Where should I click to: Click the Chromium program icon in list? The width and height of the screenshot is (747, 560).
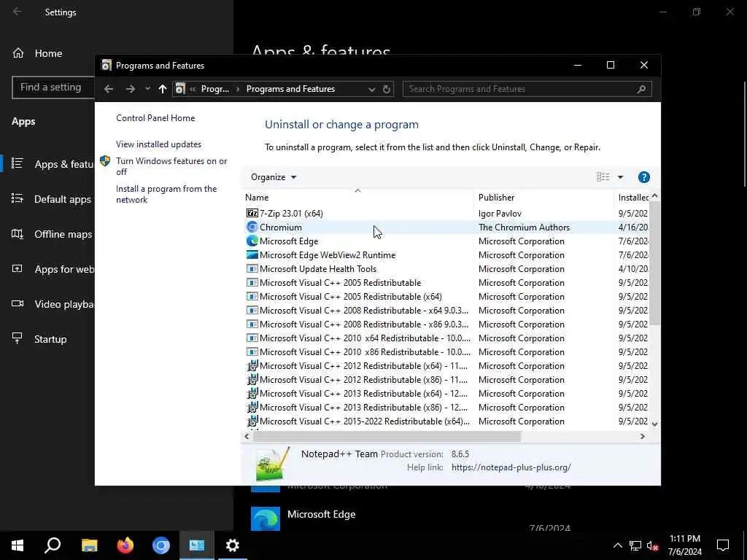[x=252, y=227]
